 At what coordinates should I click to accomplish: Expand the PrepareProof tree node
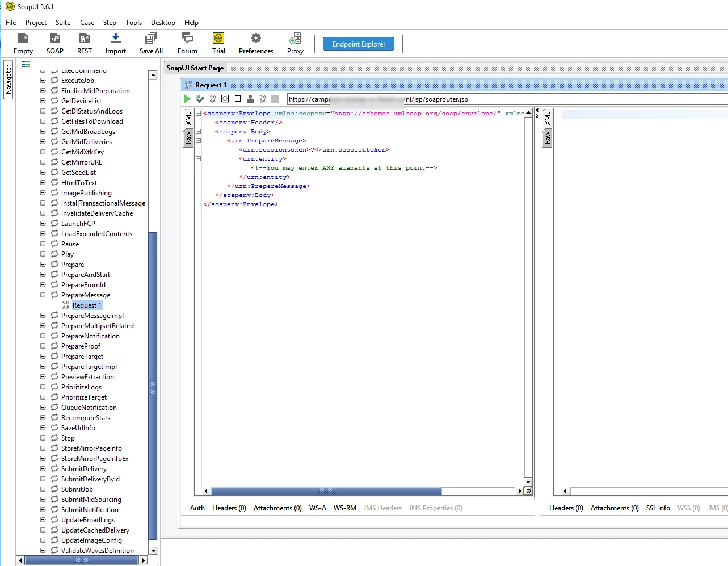pyautogui.click(x=43, y=346)
